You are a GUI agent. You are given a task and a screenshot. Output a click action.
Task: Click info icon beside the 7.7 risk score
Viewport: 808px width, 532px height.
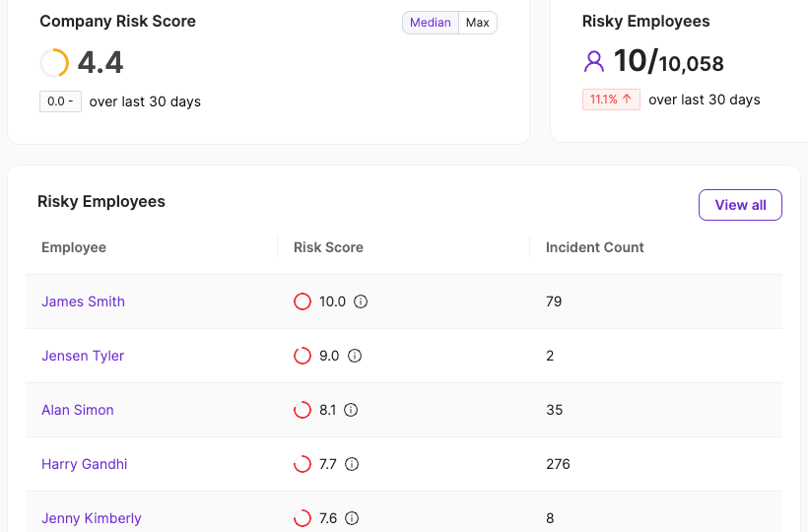352,464
